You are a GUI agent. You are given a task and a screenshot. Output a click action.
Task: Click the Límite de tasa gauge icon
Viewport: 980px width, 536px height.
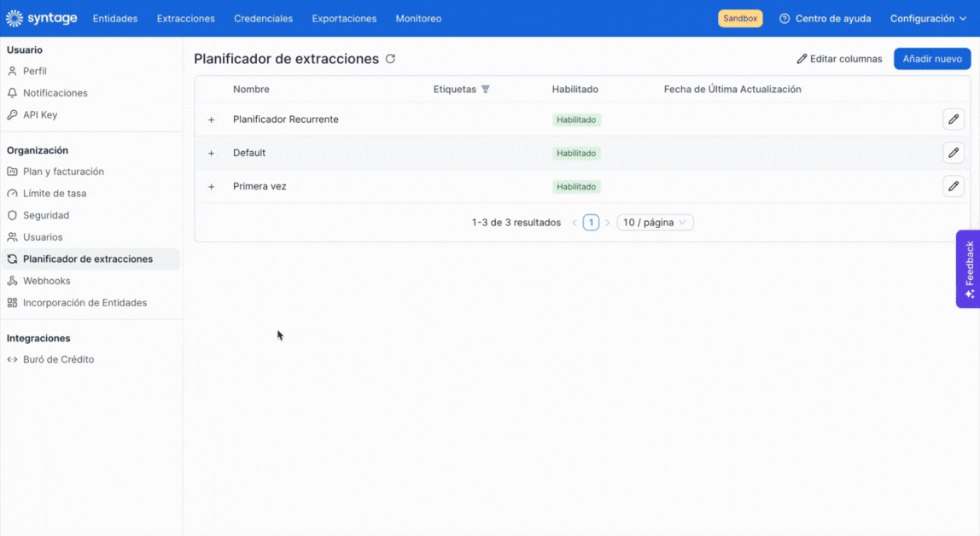point(13,194)
